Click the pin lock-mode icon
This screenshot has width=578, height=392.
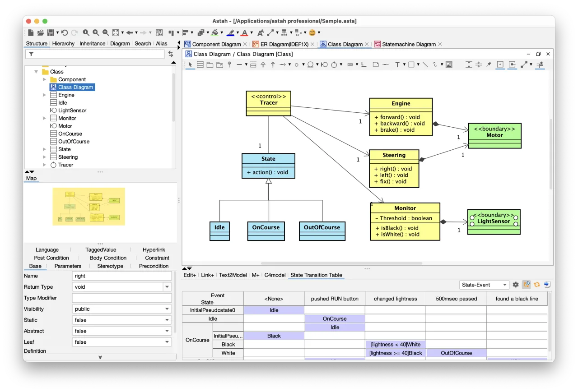(x=489, y=65)
